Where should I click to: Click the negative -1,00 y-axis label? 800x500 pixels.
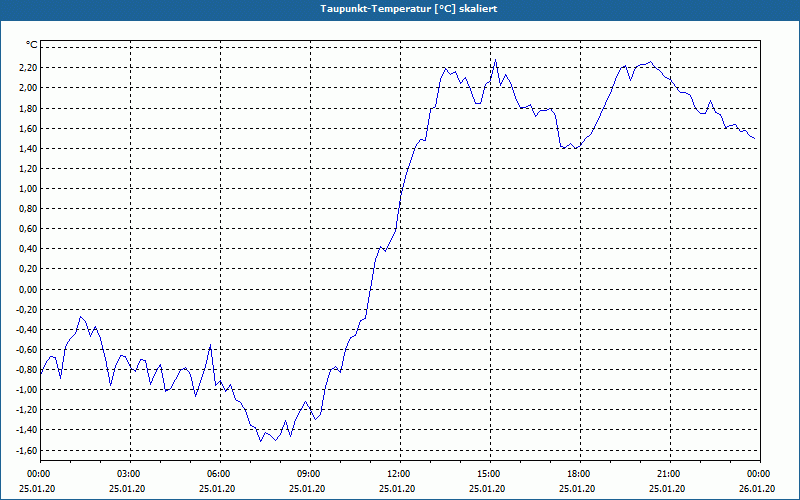click(x=28, y=390)
